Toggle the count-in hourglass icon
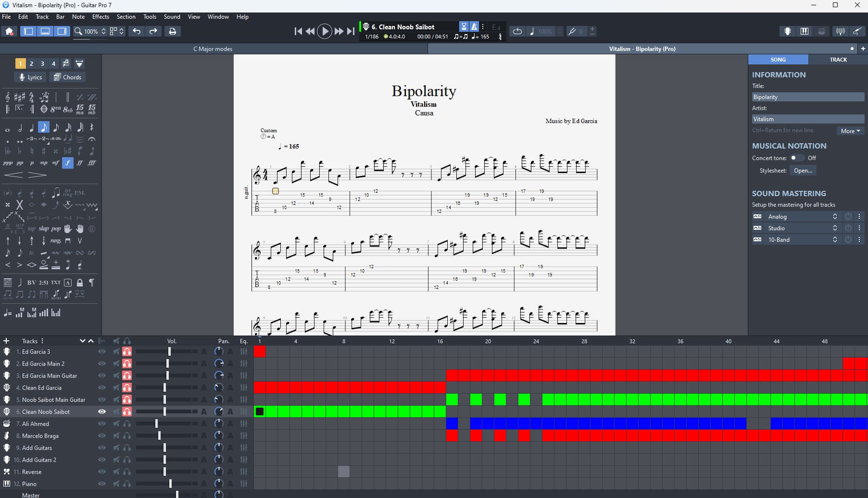Viewport: 868px width, 498px height. click(464, 27)
